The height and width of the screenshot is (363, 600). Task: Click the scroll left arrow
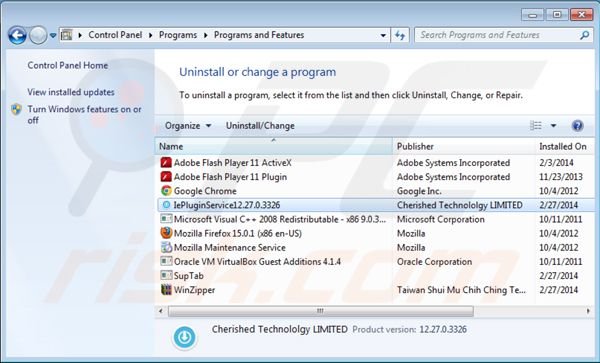(161, 311)
